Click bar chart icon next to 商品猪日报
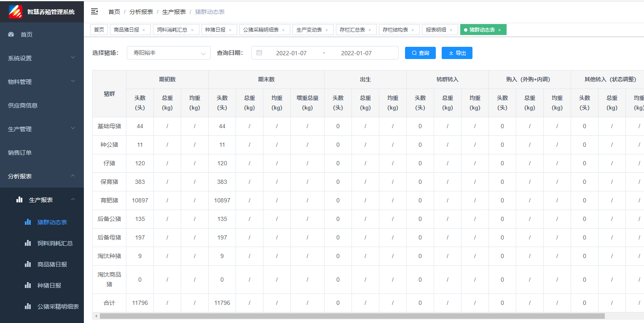Image resolution: width=644 pixels, height=323 pixels. tap(28, 264)
